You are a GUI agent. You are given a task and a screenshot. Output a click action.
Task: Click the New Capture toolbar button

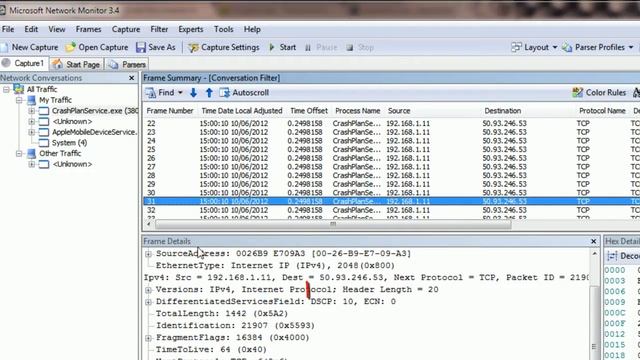[30, 47]
